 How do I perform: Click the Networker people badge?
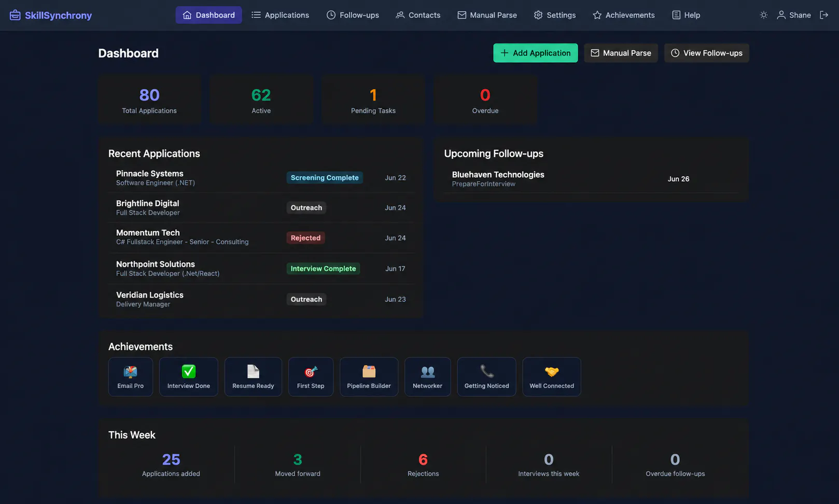tap(427, 377)
